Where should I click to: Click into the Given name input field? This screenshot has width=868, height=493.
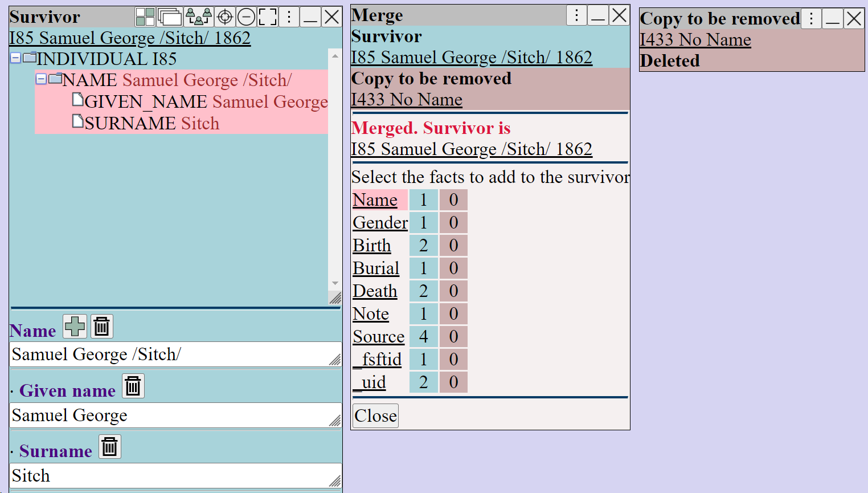click(176, 415)
